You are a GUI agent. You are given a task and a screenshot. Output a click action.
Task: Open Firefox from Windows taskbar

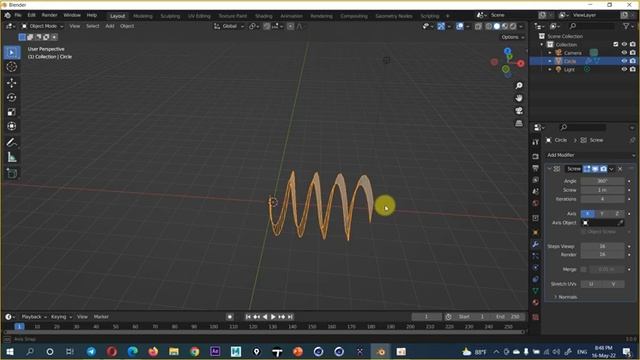tap(153, 351)
